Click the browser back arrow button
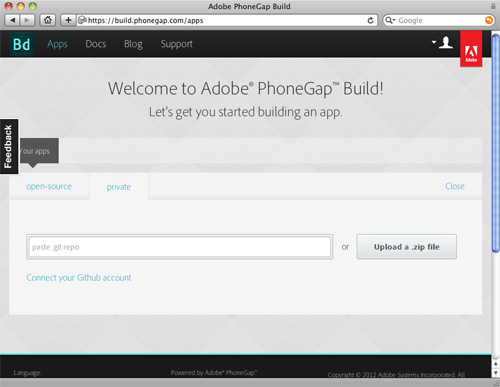This screenshot has height=387, width=500. (x=12, y=20)
